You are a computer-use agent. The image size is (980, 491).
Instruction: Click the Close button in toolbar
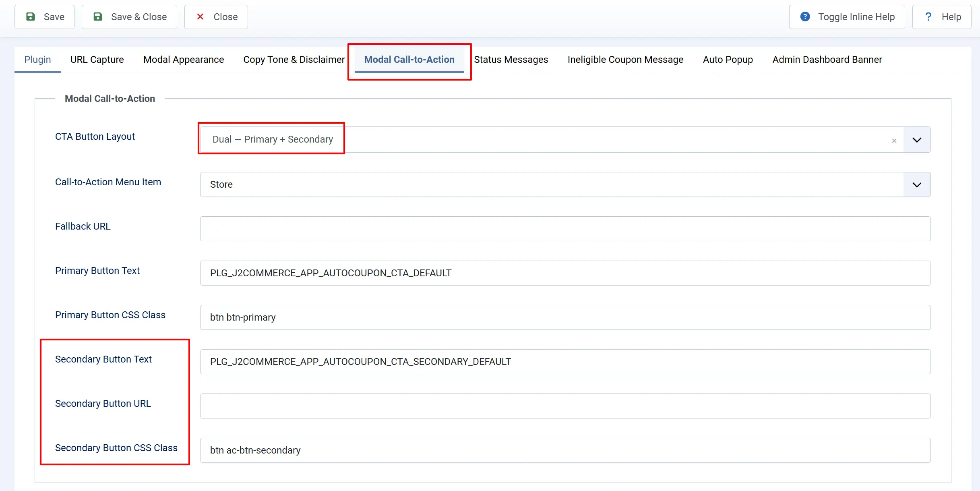[216, 17]
